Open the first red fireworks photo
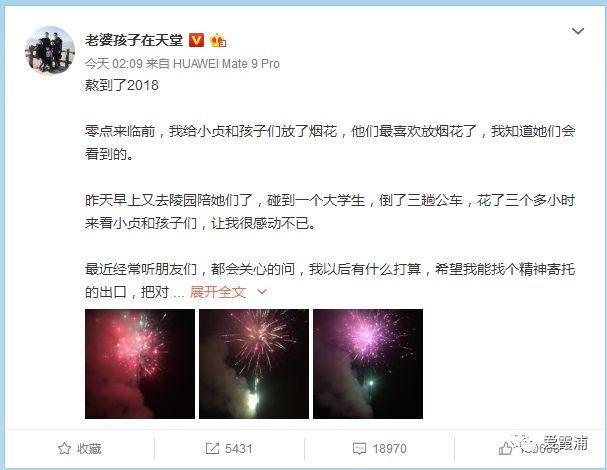Screen dimensions: 607x470 [140, 364]
